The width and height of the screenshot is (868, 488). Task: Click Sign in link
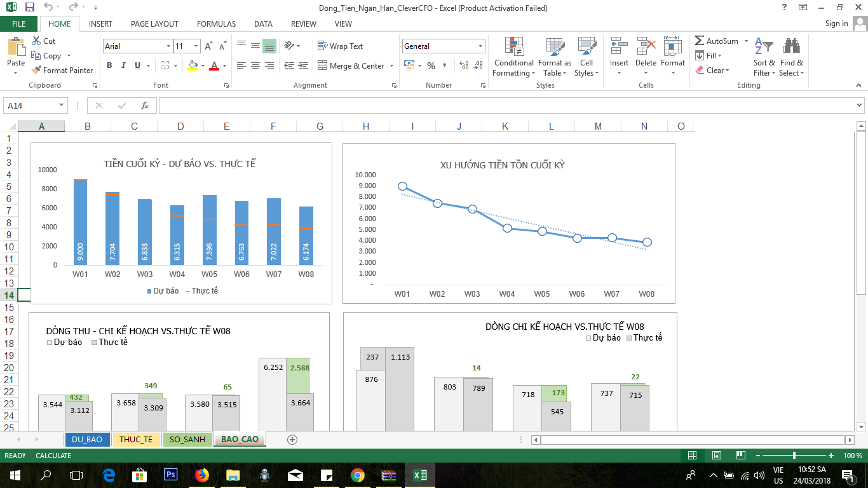(x=836, y=24)
